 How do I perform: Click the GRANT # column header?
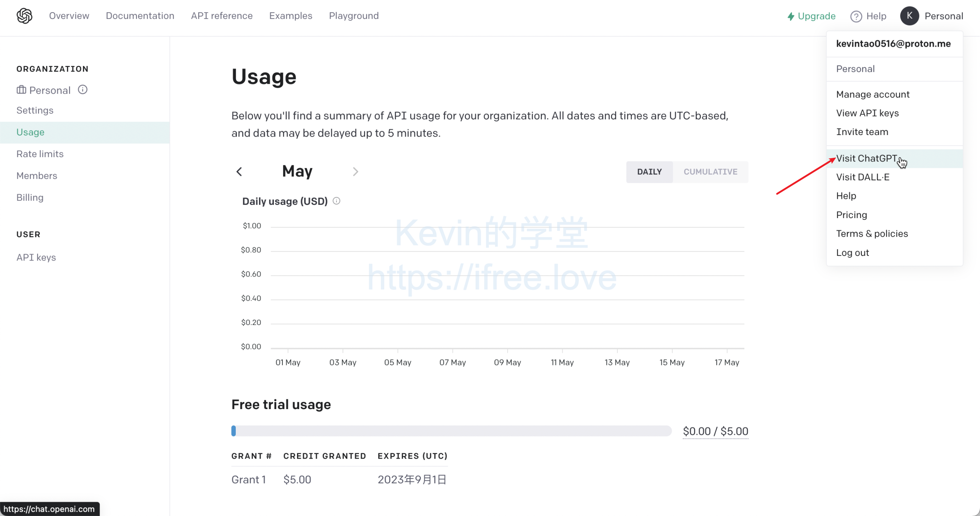click(251, 456)
